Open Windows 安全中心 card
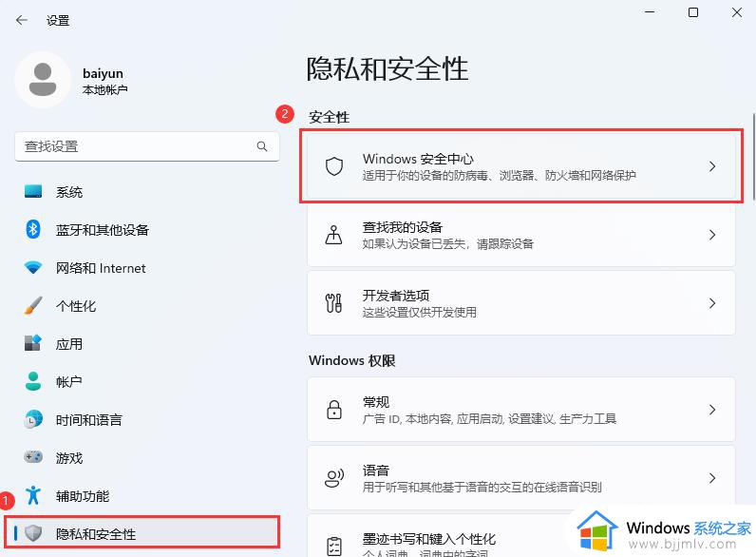Viewport: 756px width, 557px height. [x=521, y=166]
